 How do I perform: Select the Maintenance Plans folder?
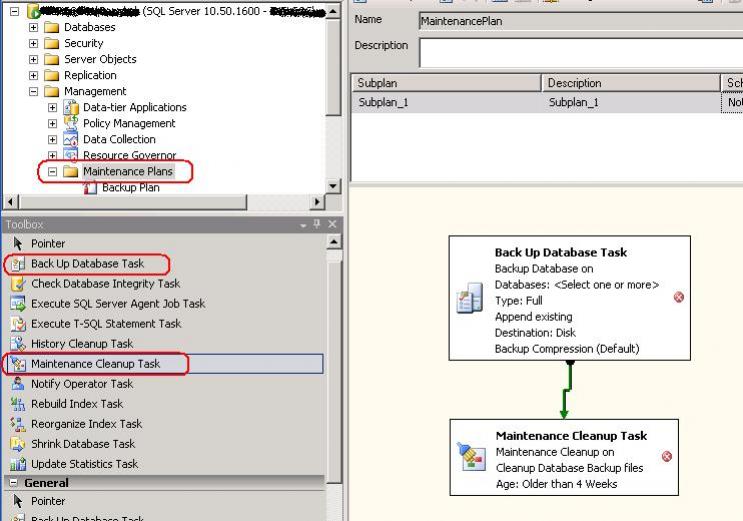coord(128,172)
